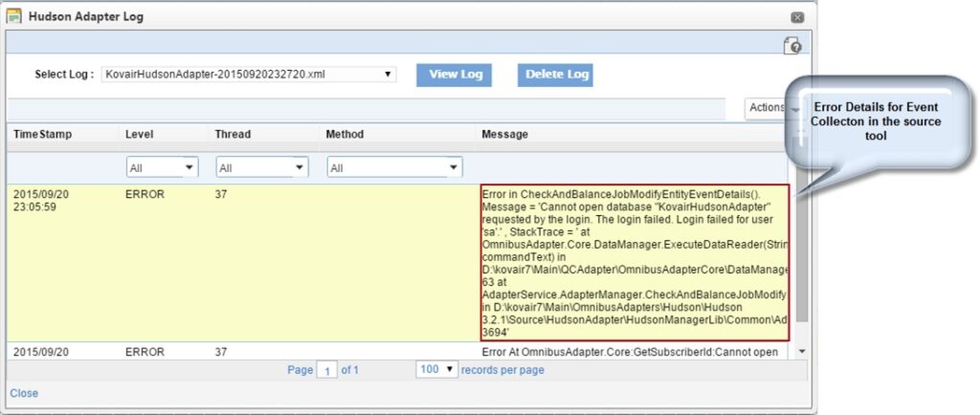Screen dimensions: 980x415
Task: Open the records per page dropdown
Action: (x=436, y=370)
